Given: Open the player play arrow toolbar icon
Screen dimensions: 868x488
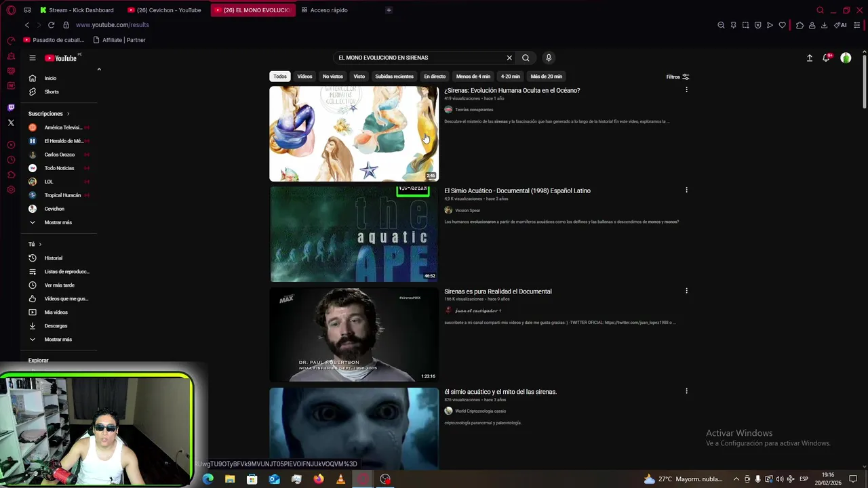Looking at the screenshot, I should point(770,25).
